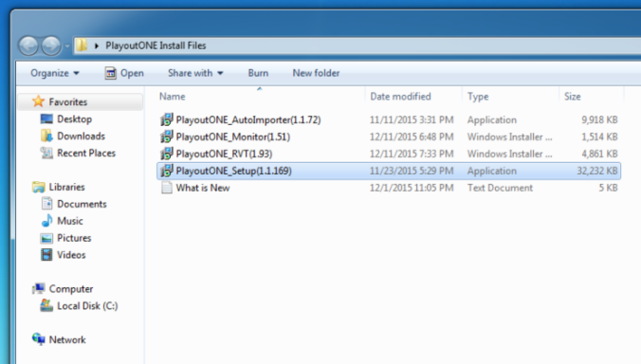Viewport: 641px width, 364px height.
Task: Sort by the Size column header
Action: (x=573, y=97)
